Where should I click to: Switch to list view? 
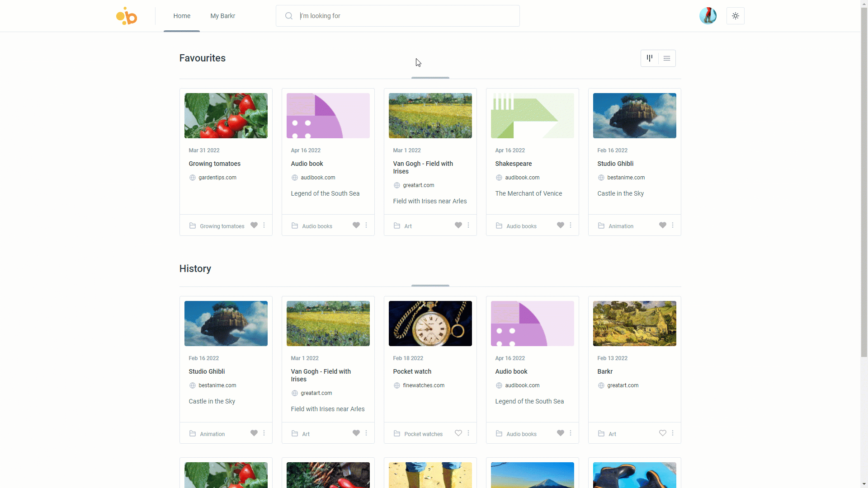tap(667, 58)
